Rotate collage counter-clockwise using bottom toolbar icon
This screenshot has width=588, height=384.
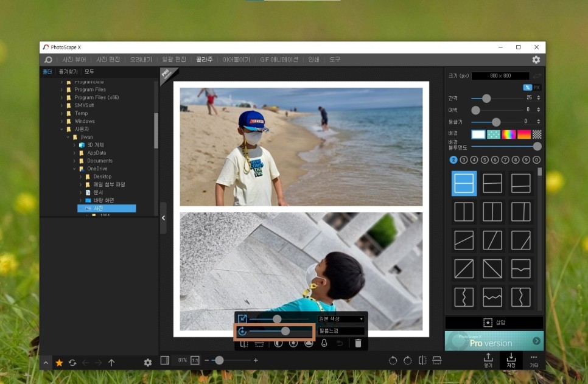coord(393,360)
